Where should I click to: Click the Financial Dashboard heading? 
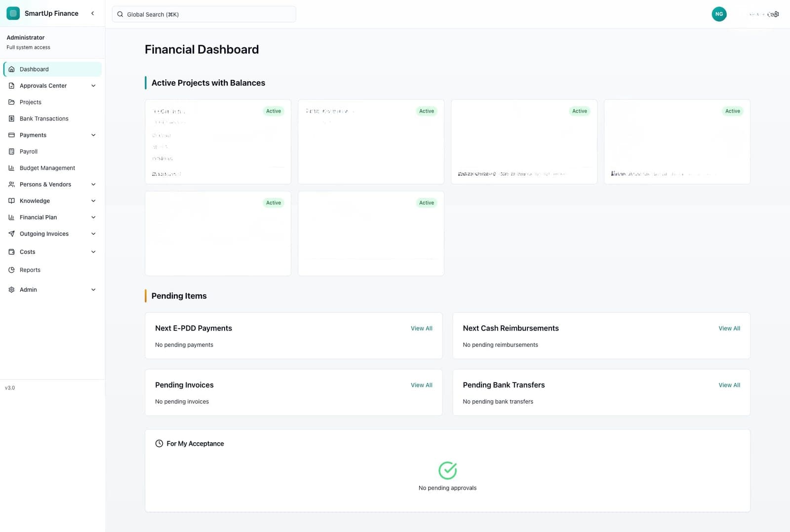coord(201,49)
